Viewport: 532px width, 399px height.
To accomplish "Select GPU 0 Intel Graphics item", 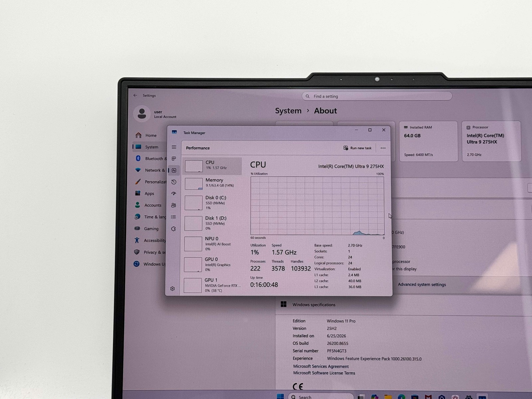I will [211, 264].
